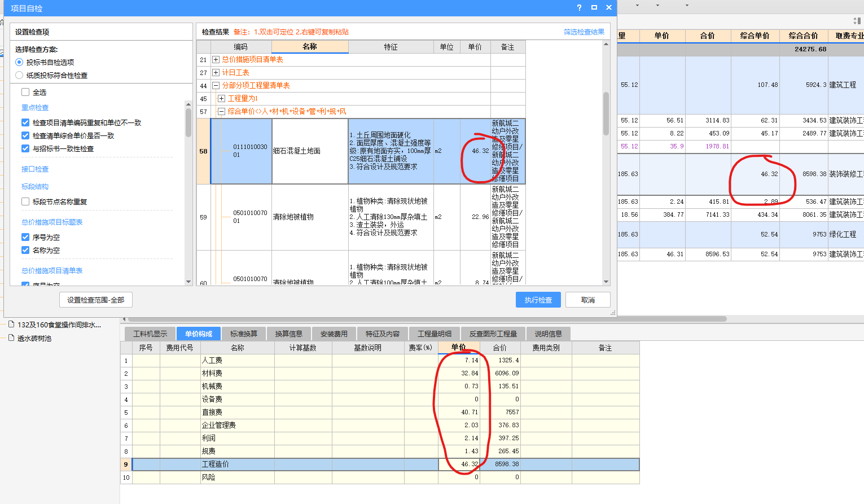Click the check items panel scrollbar
864x504 pixels.
tap(188, 122)
